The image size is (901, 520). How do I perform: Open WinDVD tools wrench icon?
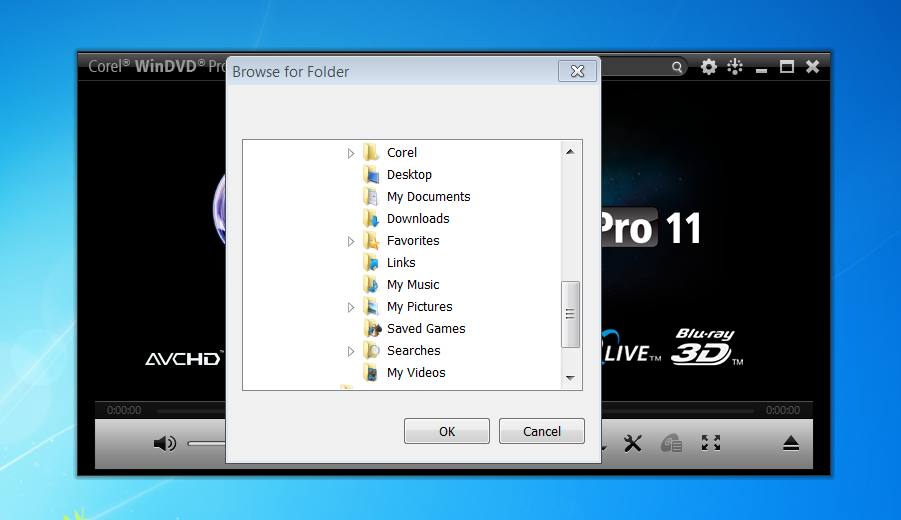[633, 443]
